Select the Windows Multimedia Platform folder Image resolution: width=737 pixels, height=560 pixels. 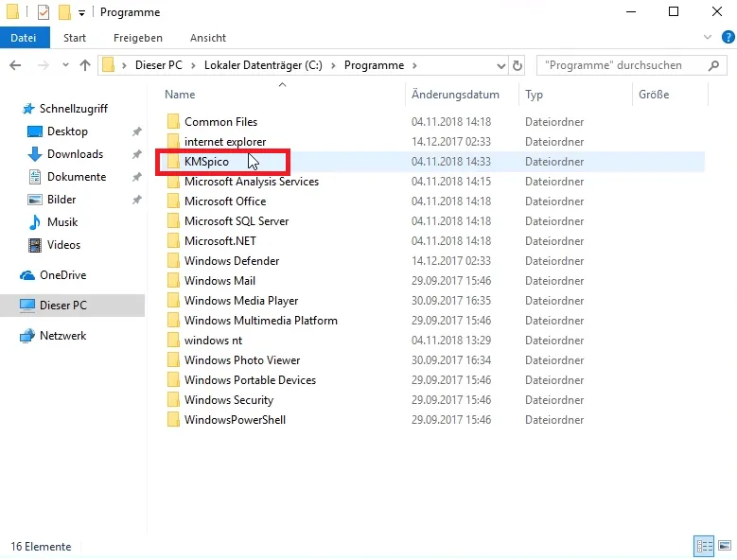coord(260,321)
